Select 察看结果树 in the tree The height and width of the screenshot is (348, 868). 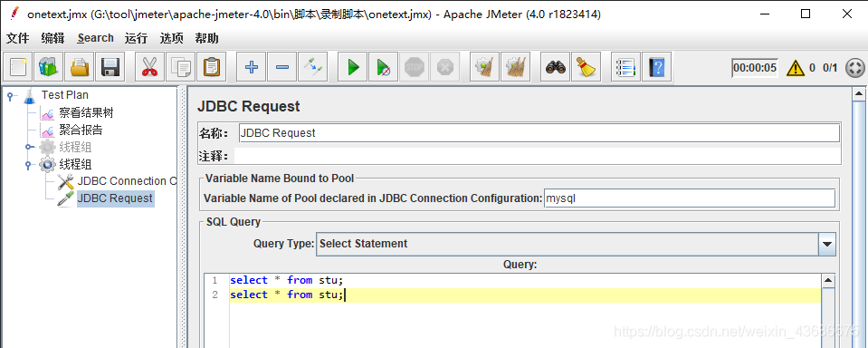click(x=86, y=113)
